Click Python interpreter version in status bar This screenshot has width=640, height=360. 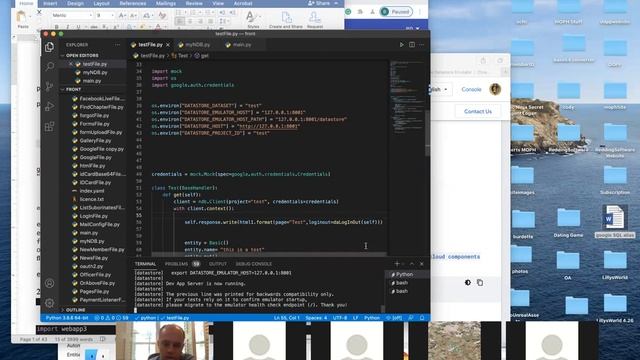pos(67,318)
